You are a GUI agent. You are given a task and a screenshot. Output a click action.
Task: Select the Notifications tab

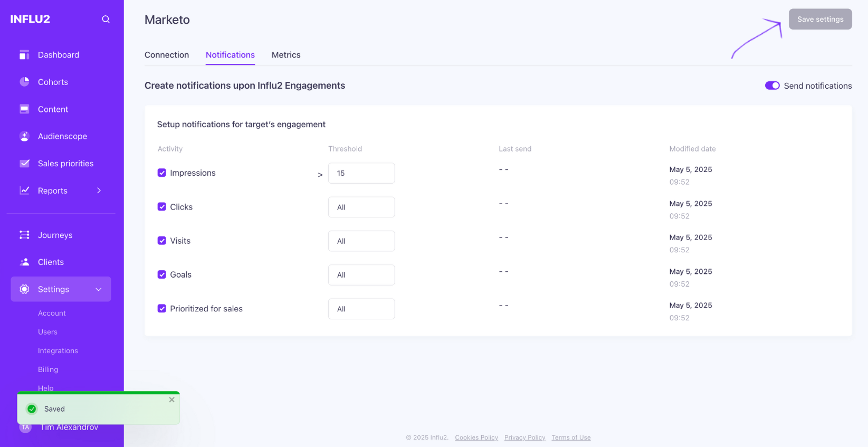coord(230,55)
